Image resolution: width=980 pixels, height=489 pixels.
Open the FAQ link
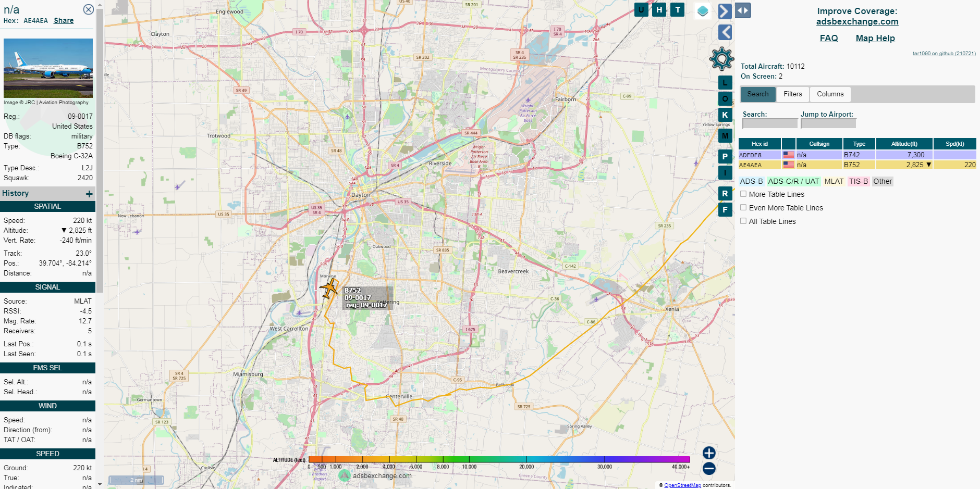829,38
